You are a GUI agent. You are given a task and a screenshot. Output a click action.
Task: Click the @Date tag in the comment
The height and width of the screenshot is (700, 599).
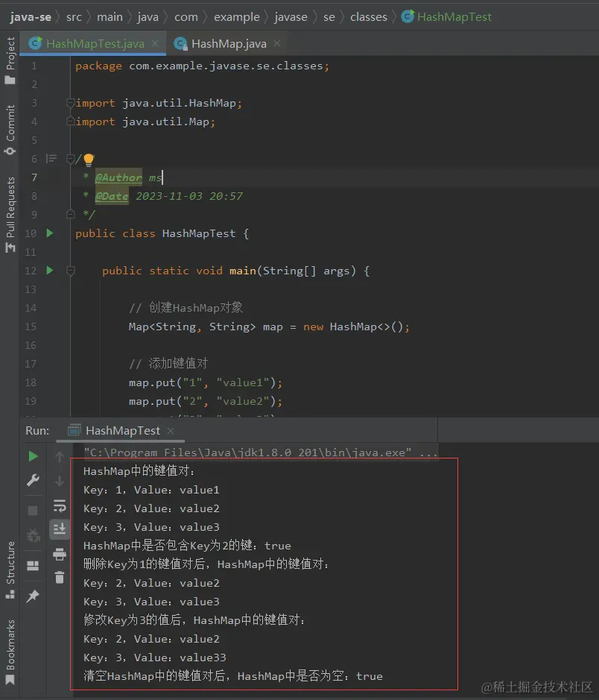[112, 196]
